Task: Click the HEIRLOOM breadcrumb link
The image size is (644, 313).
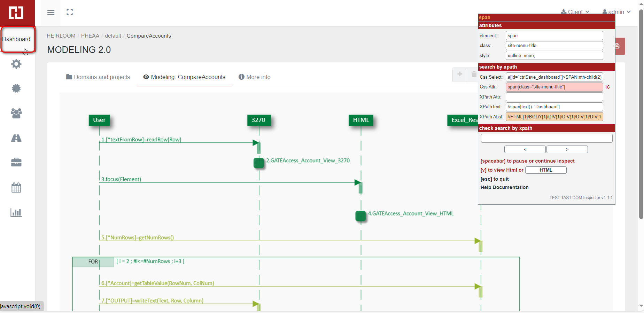Action: [x=61, y=36]
